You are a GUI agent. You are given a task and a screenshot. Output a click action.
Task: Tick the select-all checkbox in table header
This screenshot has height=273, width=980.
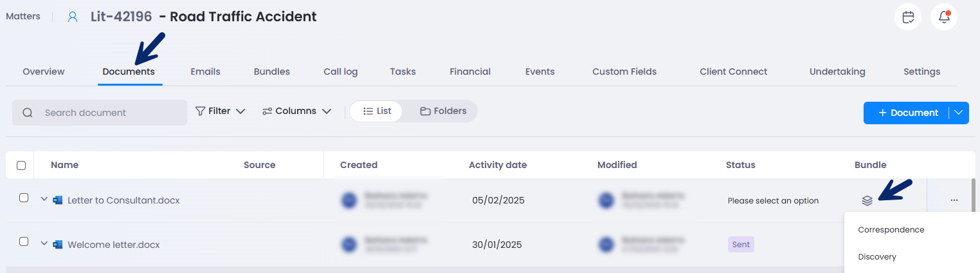pos(21,165)
